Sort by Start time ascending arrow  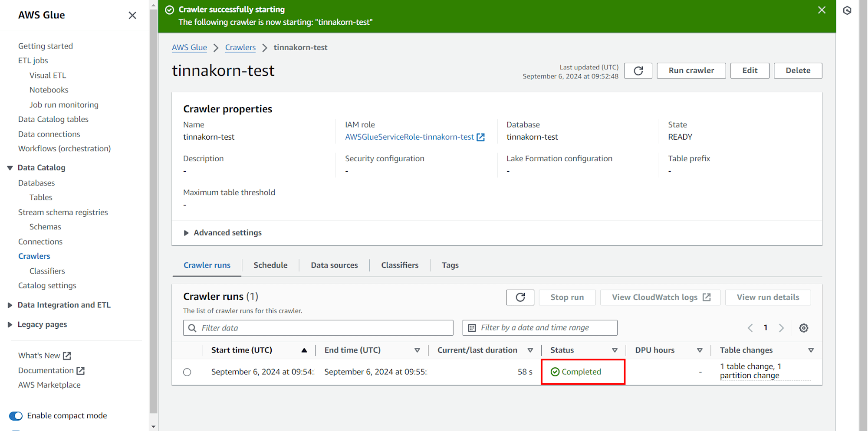[304, 350]
